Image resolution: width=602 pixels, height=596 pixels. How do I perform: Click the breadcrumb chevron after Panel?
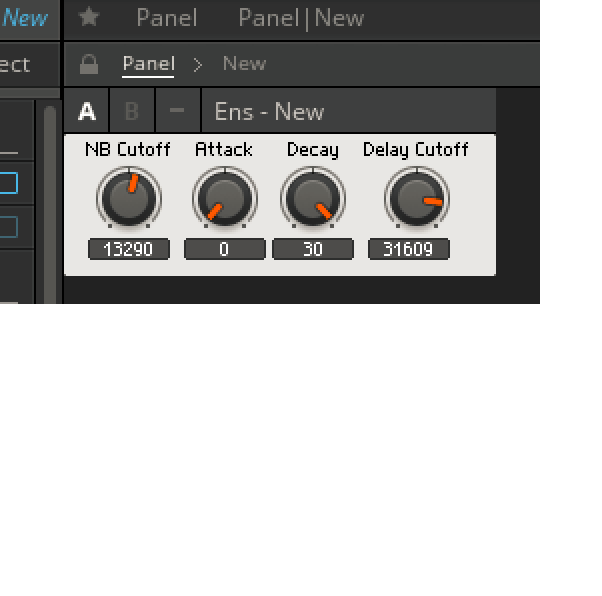coord(198,65)
